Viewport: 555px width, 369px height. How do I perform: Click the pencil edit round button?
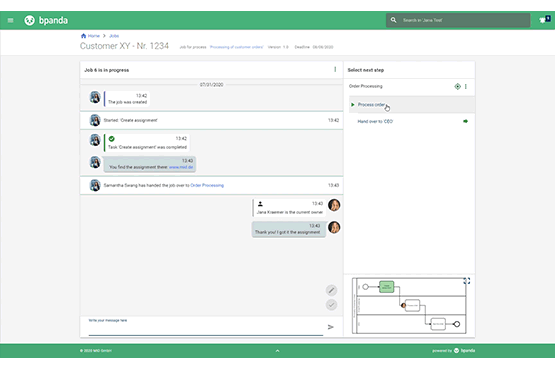331,290
